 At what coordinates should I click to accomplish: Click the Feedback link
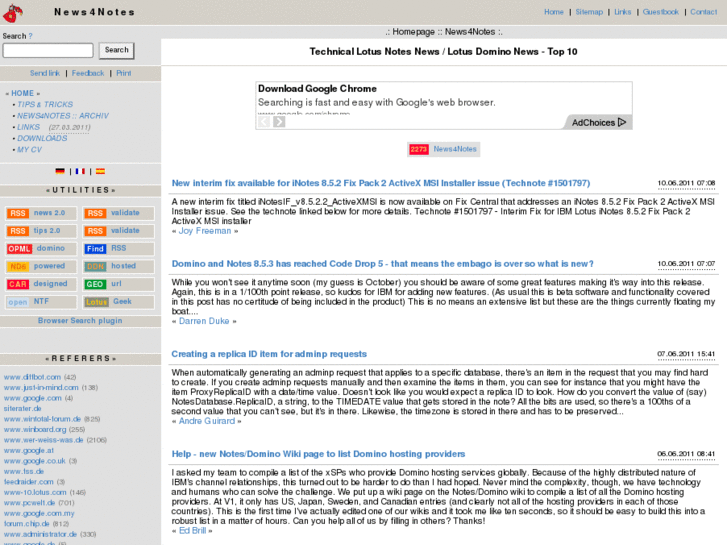click(x=88, y=73)
